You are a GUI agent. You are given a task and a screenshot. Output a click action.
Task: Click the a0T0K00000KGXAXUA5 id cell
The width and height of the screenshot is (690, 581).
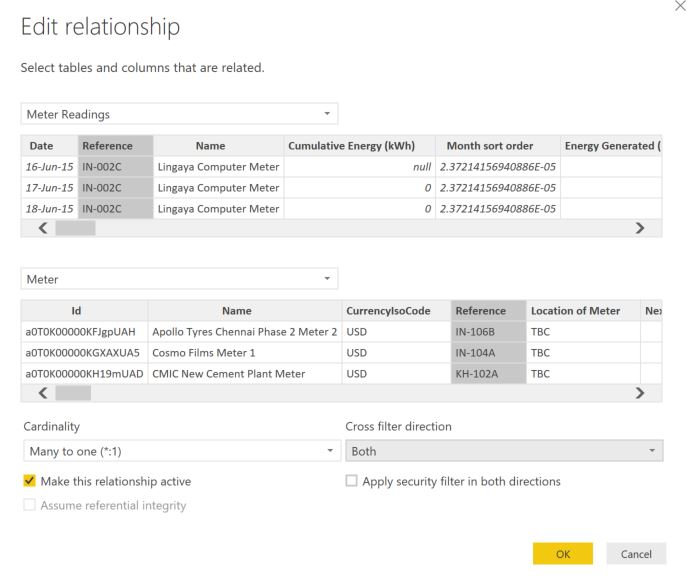(x=84, y=353)
